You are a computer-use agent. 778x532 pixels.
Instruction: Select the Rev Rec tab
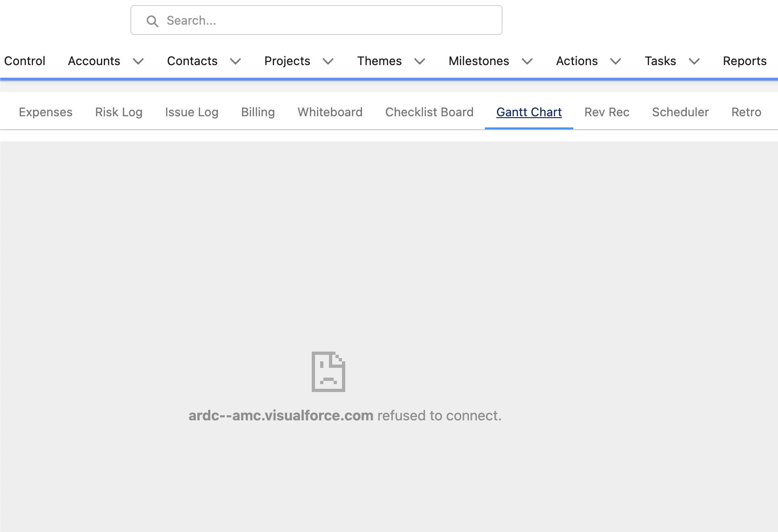pos(606,112)
